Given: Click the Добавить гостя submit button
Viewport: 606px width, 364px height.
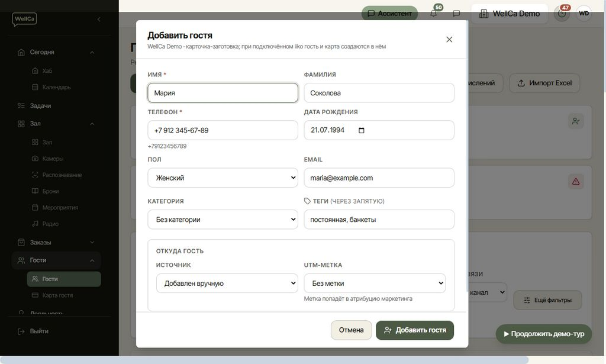Looking at the screenshot, I should (415, 330).
